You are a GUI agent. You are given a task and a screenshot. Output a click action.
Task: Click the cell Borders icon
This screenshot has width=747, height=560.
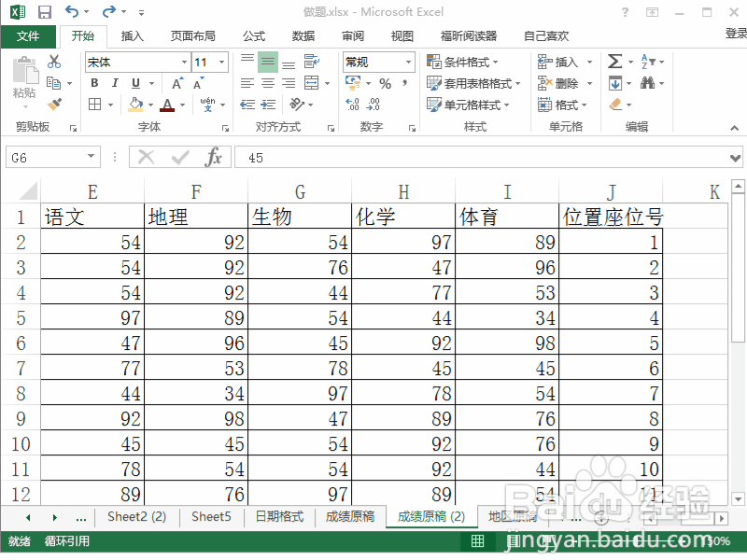tap(95, 105)
